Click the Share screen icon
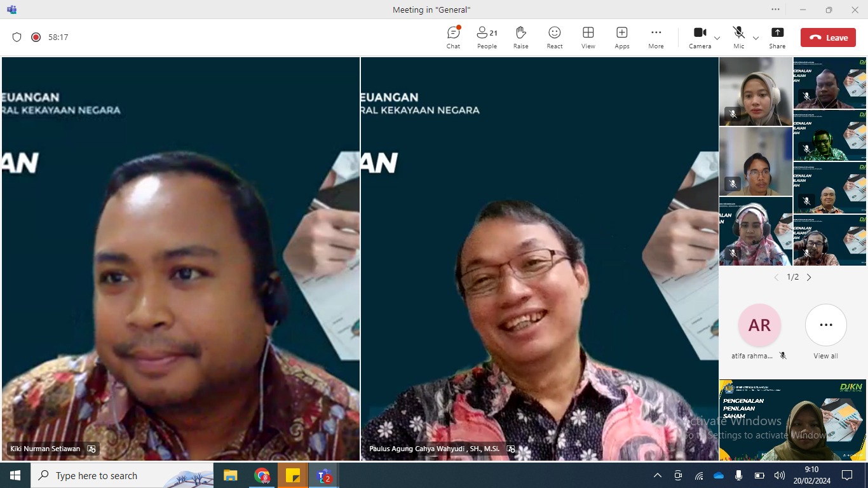The image size is (868, 488). (x=777, y=37)
